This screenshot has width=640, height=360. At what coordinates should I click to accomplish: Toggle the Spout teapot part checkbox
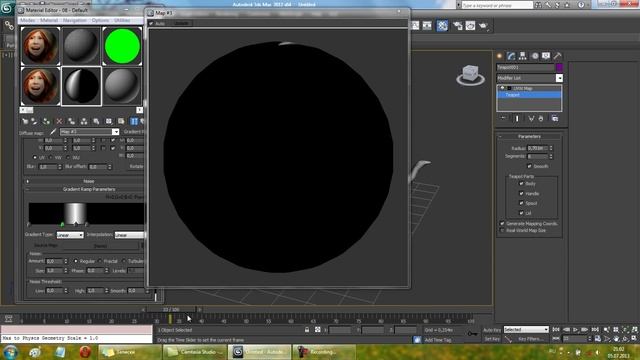(521, 203)
